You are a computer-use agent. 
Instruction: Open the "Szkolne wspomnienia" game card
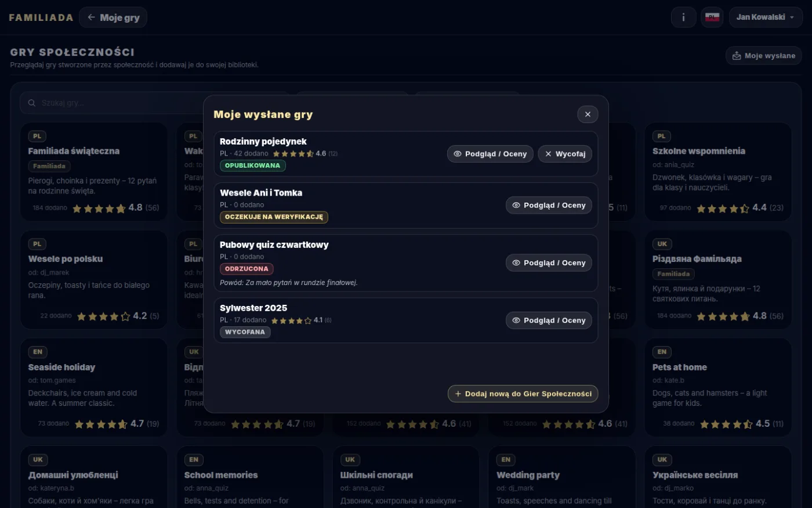[718, 172]
